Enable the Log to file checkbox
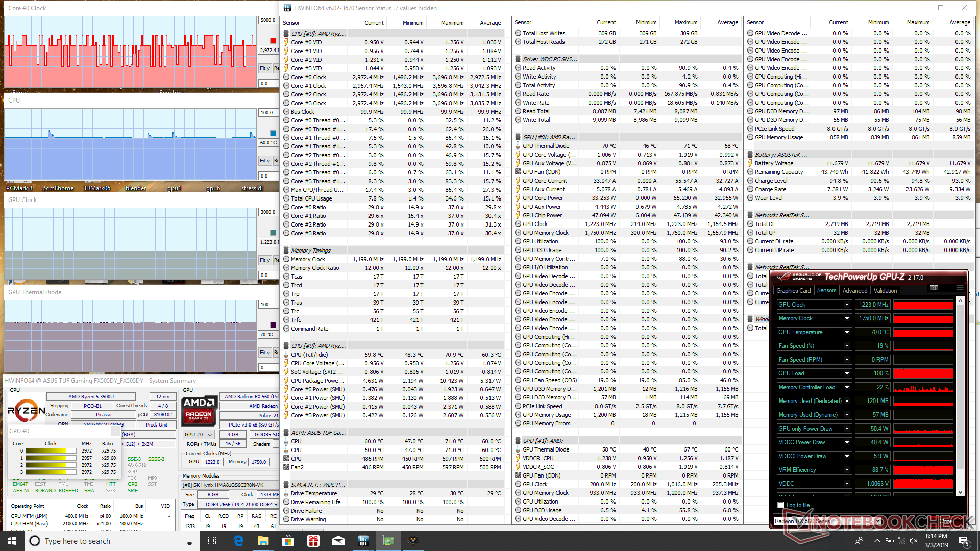The height and width of the screenshot is (551, 980). coord(781,505)
